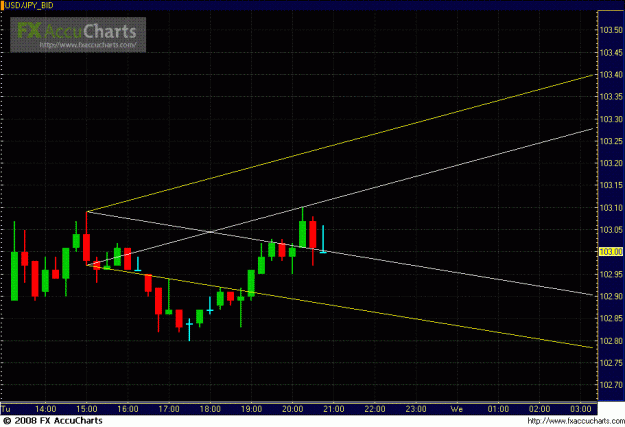Viewport: 625px width, 427px height.
Task: Click the 19:00 time axis label
Action: (252, 409)
